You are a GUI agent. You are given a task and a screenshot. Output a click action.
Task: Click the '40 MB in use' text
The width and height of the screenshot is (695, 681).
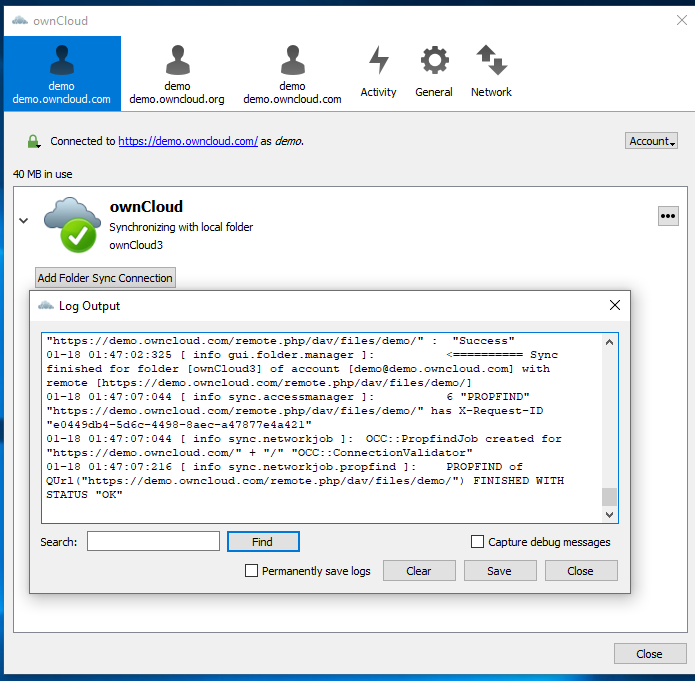(x=43, y=174)
